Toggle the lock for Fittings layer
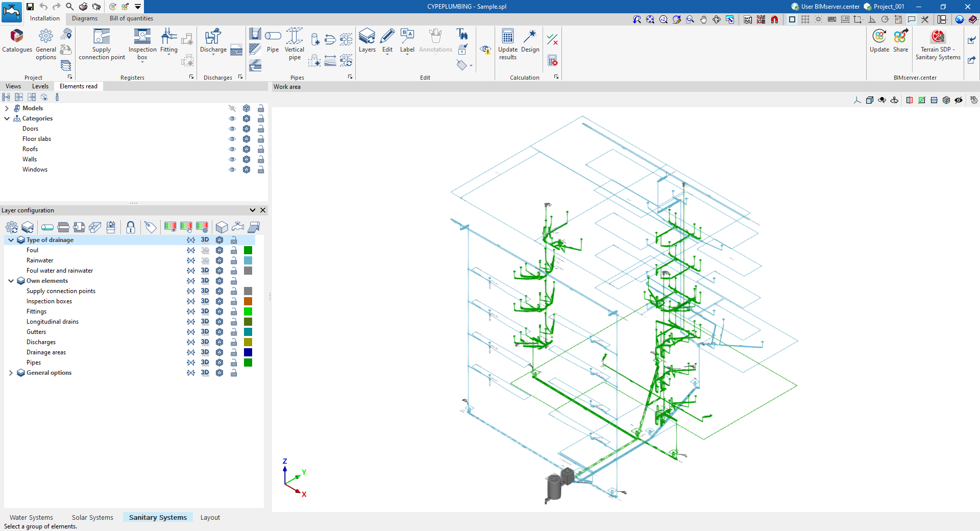Image resolution: width=980 pixels, height=531 pixels. (x=234, y=311)
